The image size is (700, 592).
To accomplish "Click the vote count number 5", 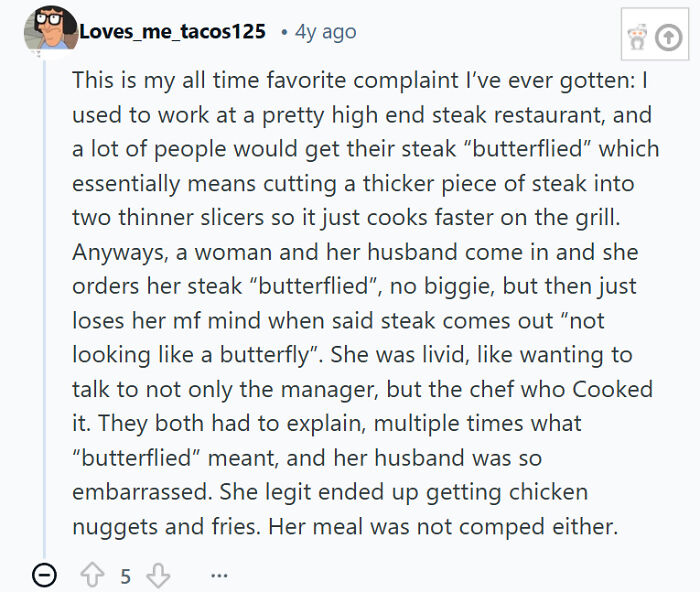I will (126, 576).
